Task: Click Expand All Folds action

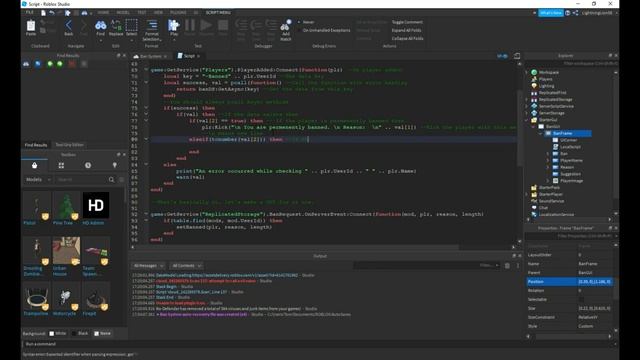Action: point(406,30)
